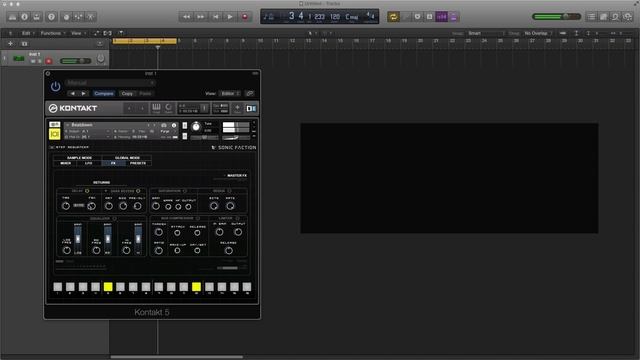Image resolution: width=640 pixels, height=360 pixels.
Task: Click the Copy button in plugin header
Action: click(127, 93)
